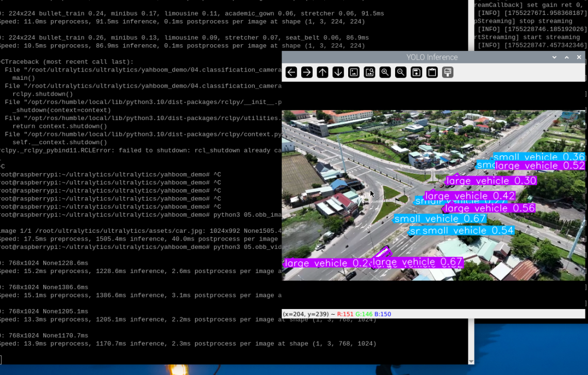Click the "CTraceback (most recent call last):" line
The image size is (588, 375).
coord(67,62)
